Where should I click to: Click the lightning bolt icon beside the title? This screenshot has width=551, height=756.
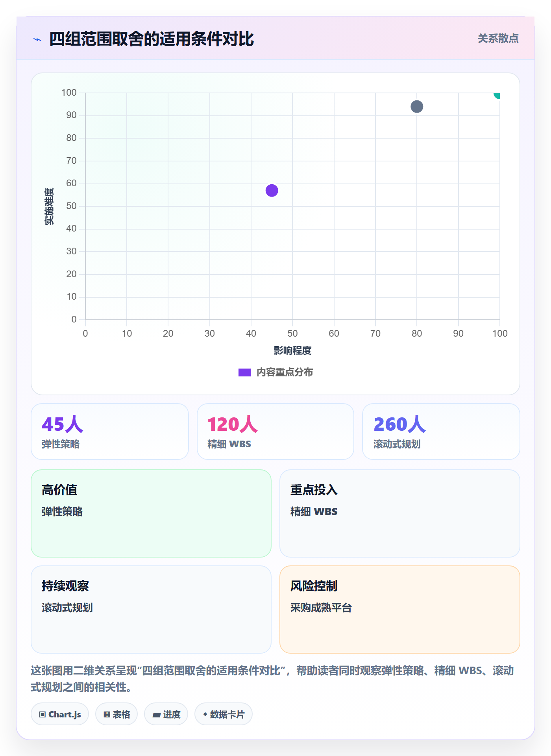[x=37, y=39]
